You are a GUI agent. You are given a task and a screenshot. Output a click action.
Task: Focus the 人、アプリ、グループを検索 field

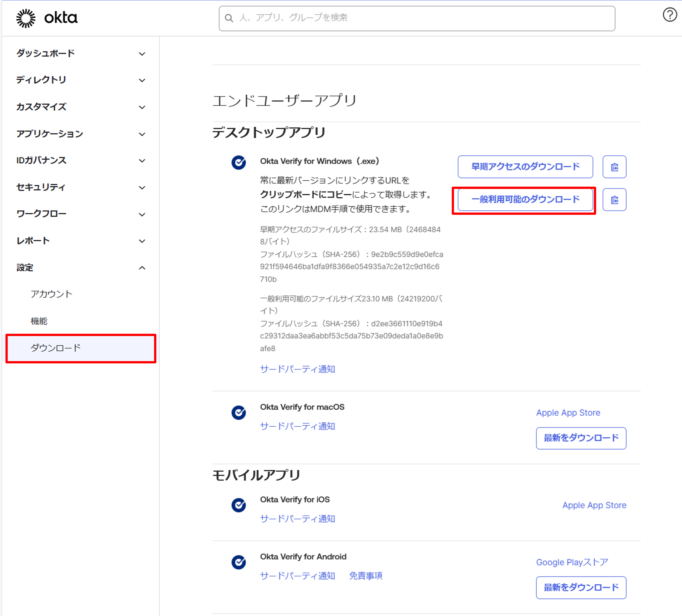click(x=417, y=18)
